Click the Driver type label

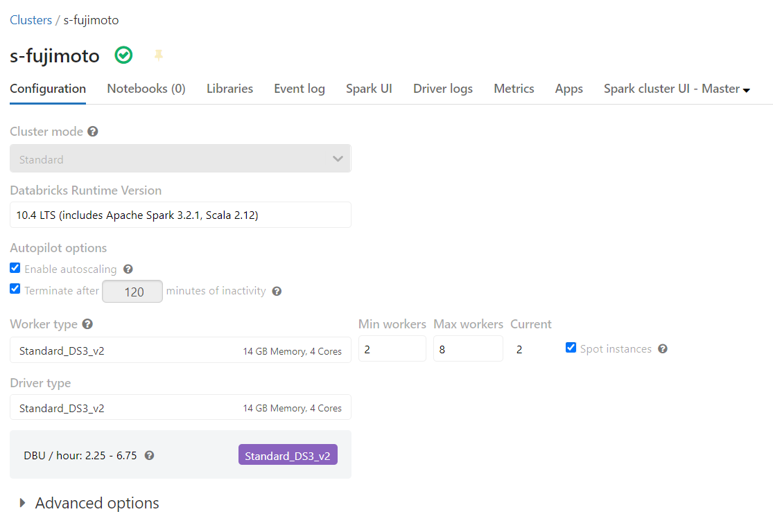[40, 383]
